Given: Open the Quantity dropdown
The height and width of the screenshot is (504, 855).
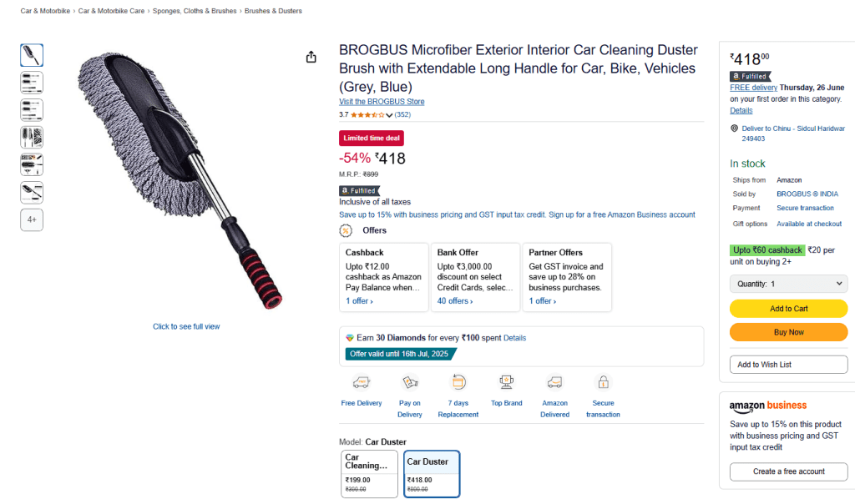Looking at the screenshot, I should (x=788, y=284).
